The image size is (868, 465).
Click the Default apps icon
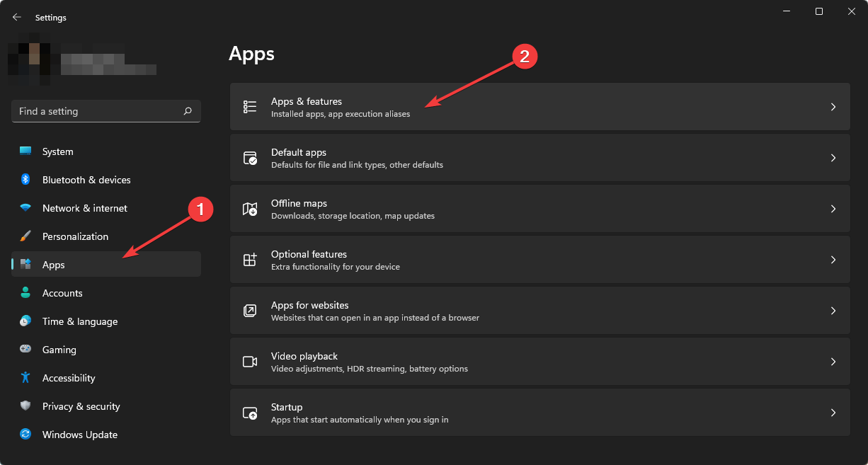(x=249, y=157)
